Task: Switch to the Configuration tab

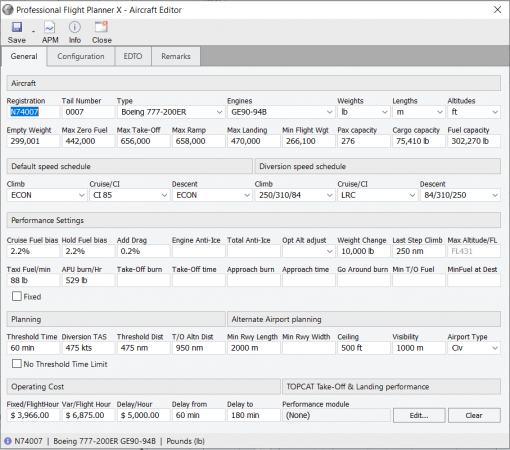Action: 81,56
